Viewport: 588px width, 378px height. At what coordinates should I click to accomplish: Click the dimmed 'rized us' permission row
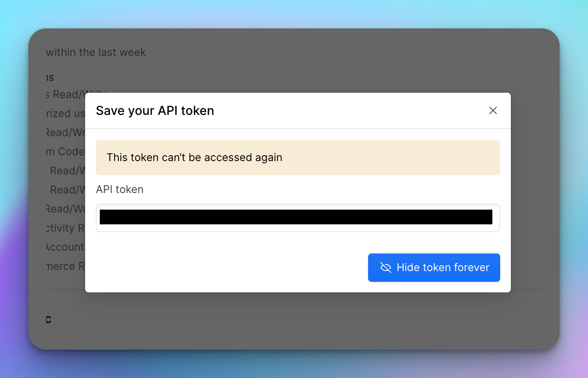(x=65, y=114)
